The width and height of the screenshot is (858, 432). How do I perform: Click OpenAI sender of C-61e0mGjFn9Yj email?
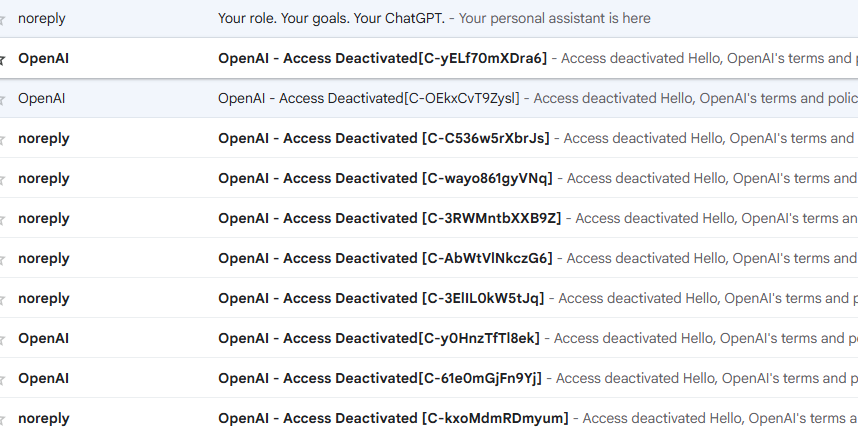[x=43, y=378]
